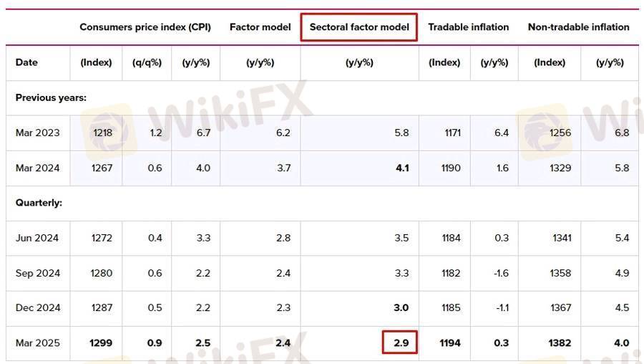The width and height of the screenshot is (644, 364).
Task: Click the Sectoral factor model header
Action: (359, 27)
